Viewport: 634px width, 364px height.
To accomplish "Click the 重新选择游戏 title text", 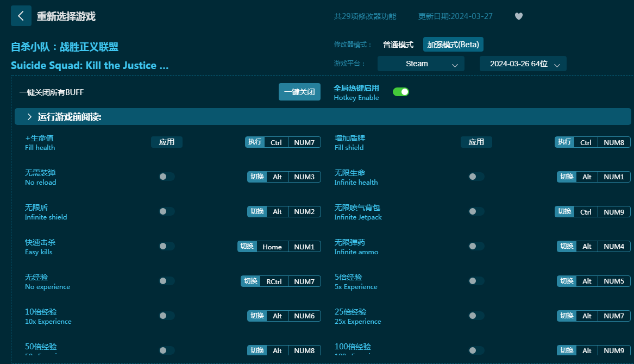I will pyautogui.click(x=66, y=17).
